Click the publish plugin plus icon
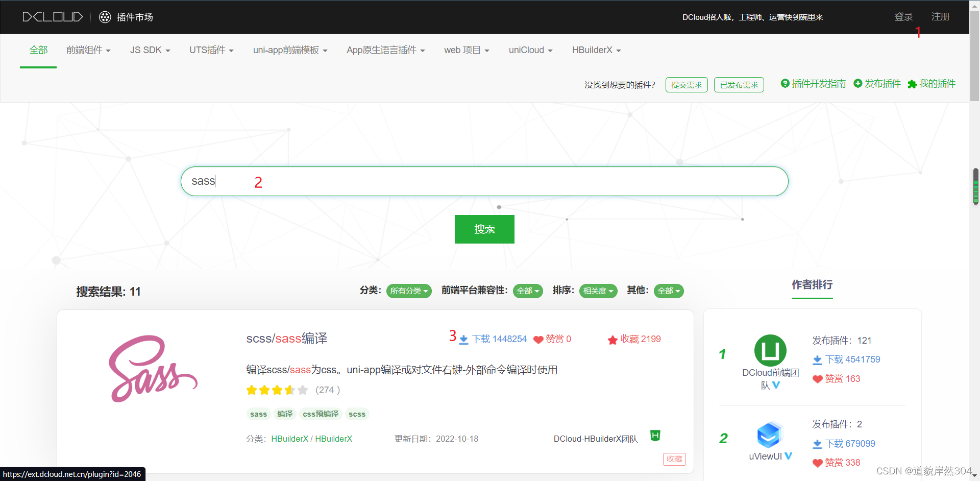Screen dimensions: 980x481 pyautogui.click(x=858, y=83)
